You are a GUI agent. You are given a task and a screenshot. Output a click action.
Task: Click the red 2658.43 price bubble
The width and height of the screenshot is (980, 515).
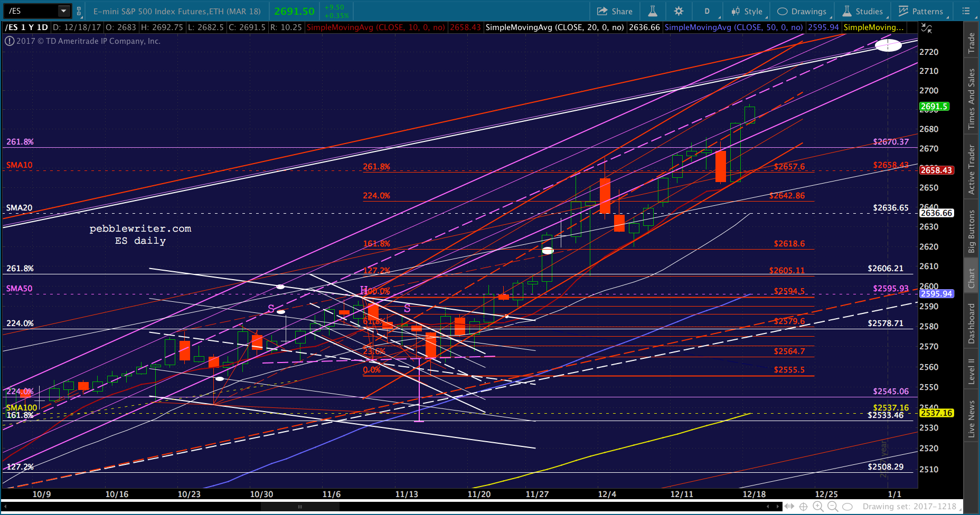937,170
